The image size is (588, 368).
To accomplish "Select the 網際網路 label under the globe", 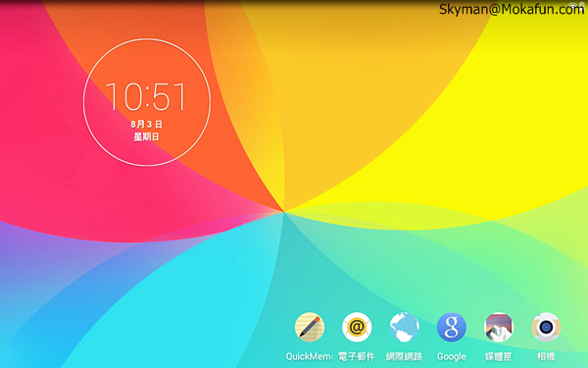I will pyautogui.click(x=404, y=356).
